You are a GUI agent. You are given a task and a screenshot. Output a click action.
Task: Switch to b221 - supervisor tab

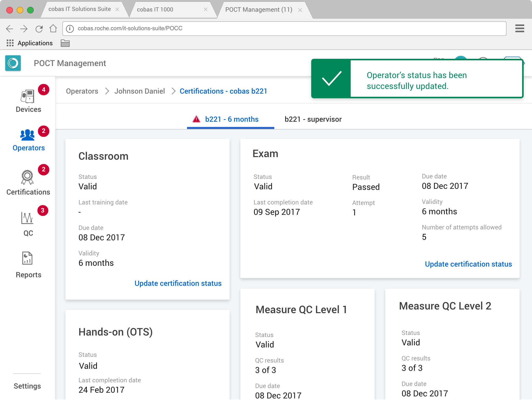coord(313,119)
